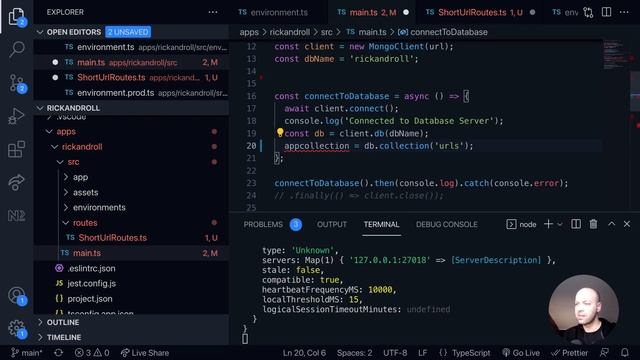Split the editor to the right
Screen dimensions: 640x360
pos(607,12)
